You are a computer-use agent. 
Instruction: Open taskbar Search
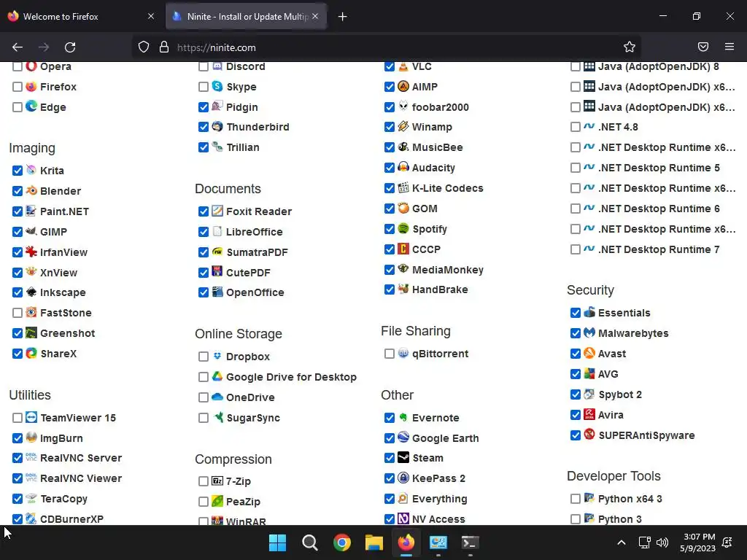tap(309, 542)
